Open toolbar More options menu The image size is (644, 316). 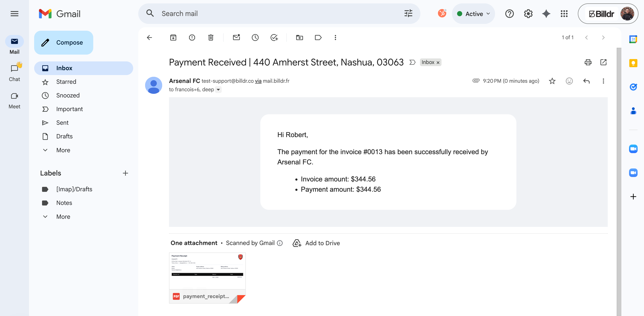(x=335, y=38)
